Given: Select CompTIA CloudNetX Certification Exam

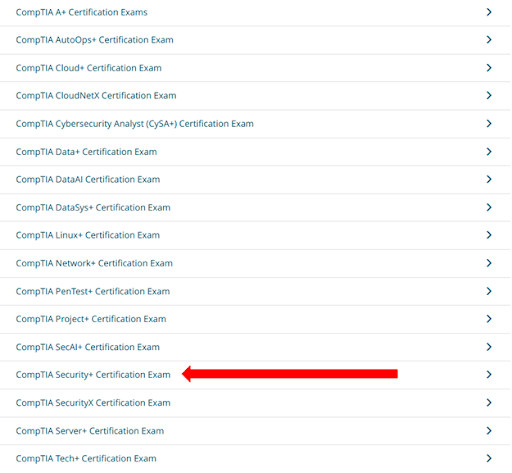Looking at the screenshot, I should point(96,96).
